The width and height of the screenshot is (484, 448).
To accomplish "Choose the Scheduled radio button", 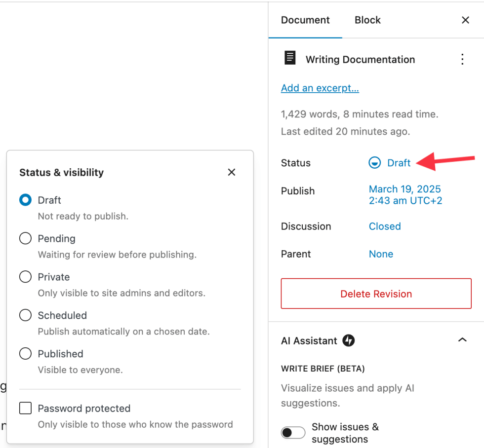I will (25, 316).
